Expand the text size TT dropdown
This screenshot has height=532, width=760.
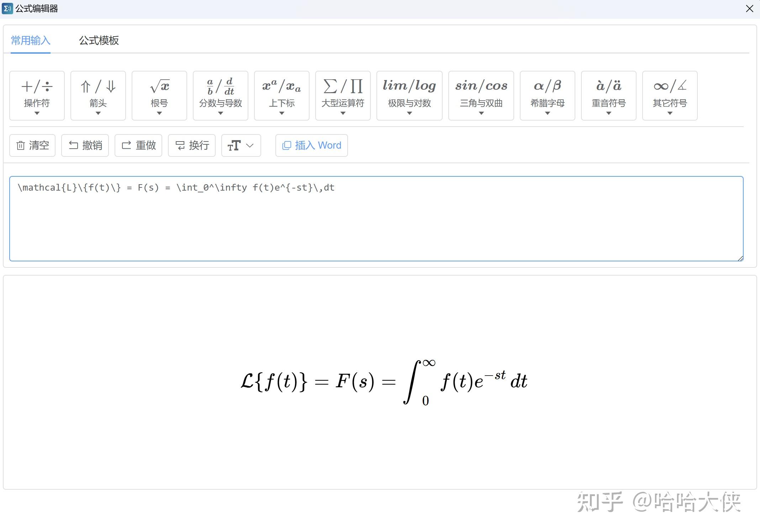(x=241, y=145)
